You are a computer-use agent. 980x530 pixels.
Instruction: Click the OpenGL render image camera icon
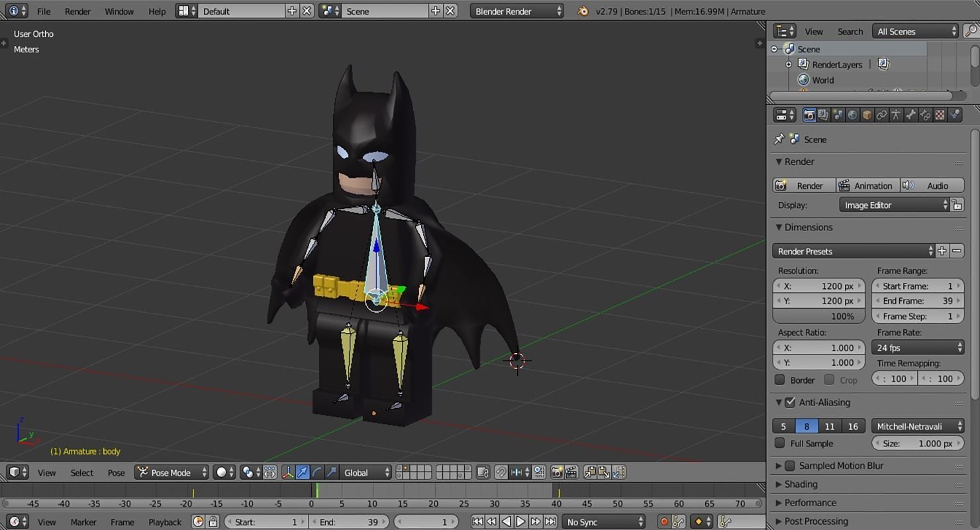point(557,472)
